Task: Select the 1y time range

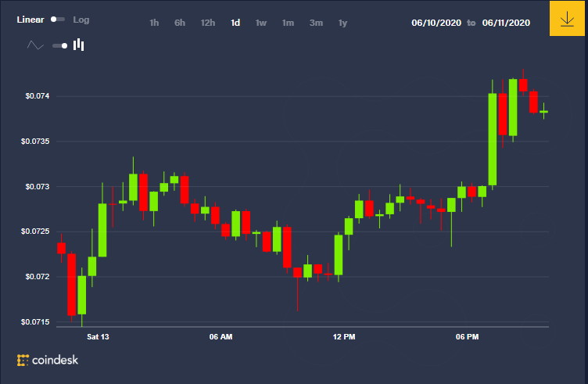Action: click(342, 23)
